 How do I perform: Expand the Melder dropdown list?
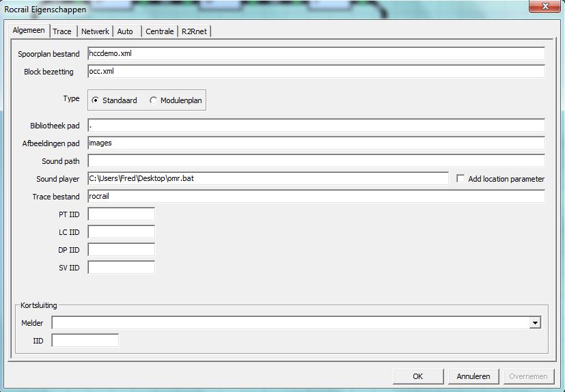(535, 323)
